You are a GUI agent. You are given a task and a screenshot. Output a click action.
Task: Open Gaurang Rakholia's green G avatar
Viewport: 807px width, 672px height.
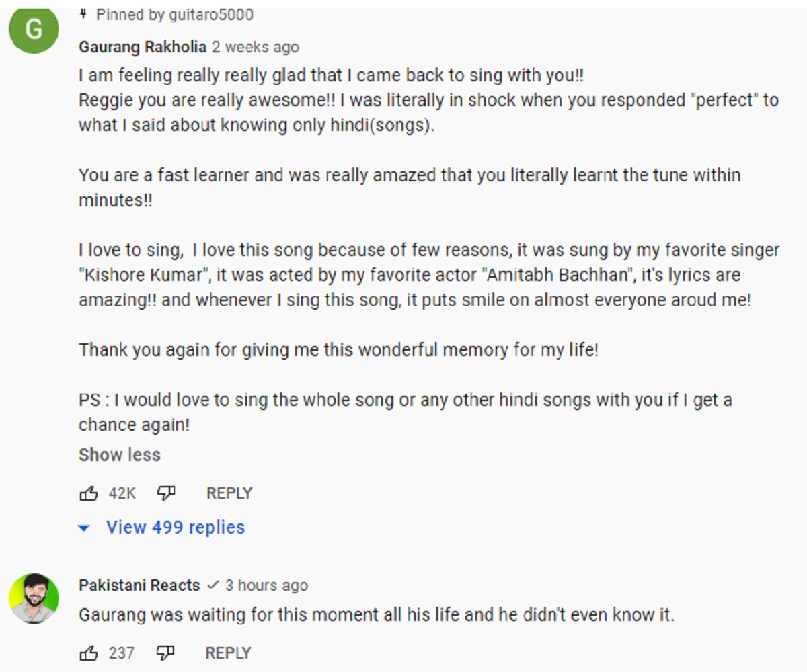pyautogui.click(x=34, y=29)
